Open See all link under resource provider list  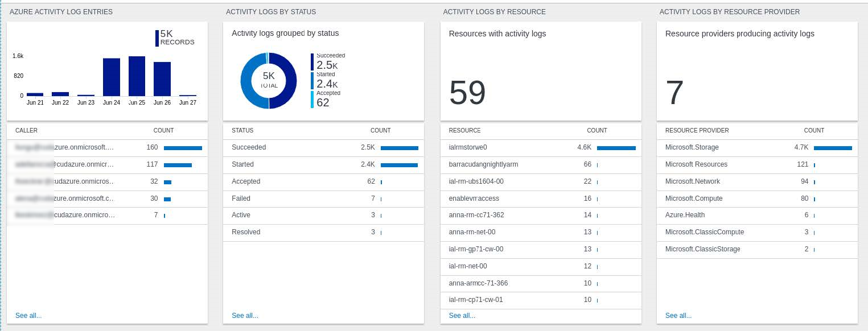click(678, 316)
